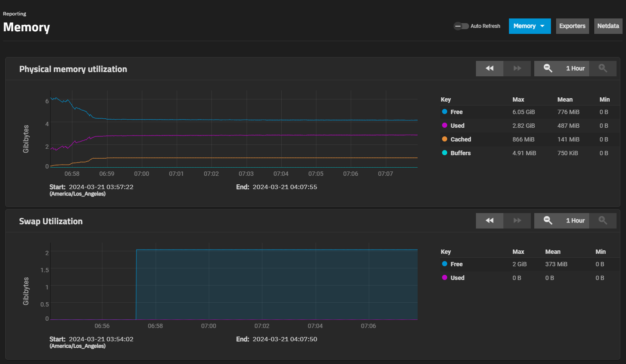Zoom in the Swap Utilization chart

602,221
